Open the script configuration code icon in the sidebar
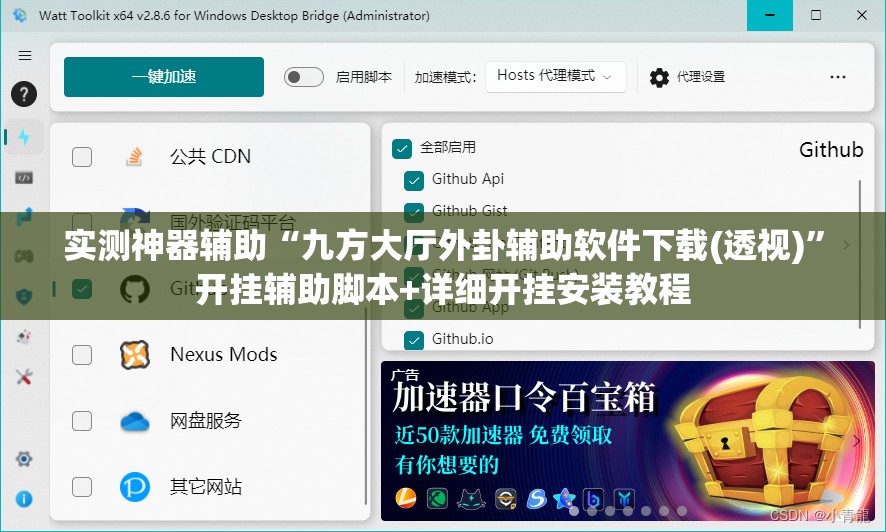Image resolution: width=886 pixels, height=532 pixels. coord(24,178)
